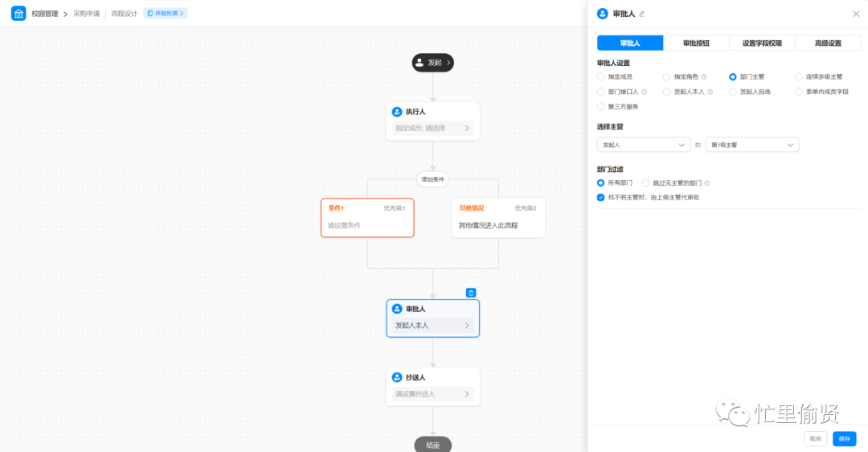Click the 请设置条件 placeholder text
Viewport: 868px width, 452px height.
pyautogui.click(x=344, y=225)
